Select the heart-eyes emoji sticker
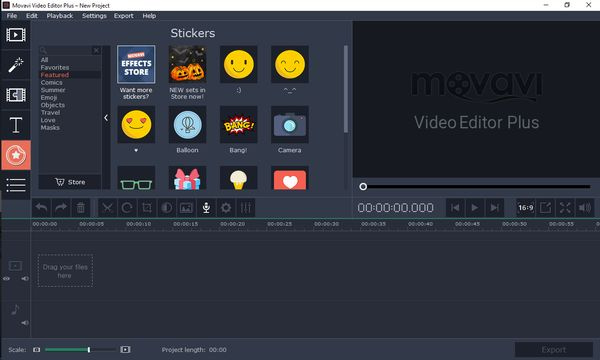Screen dimensions: 600x360 pos(136,125)
